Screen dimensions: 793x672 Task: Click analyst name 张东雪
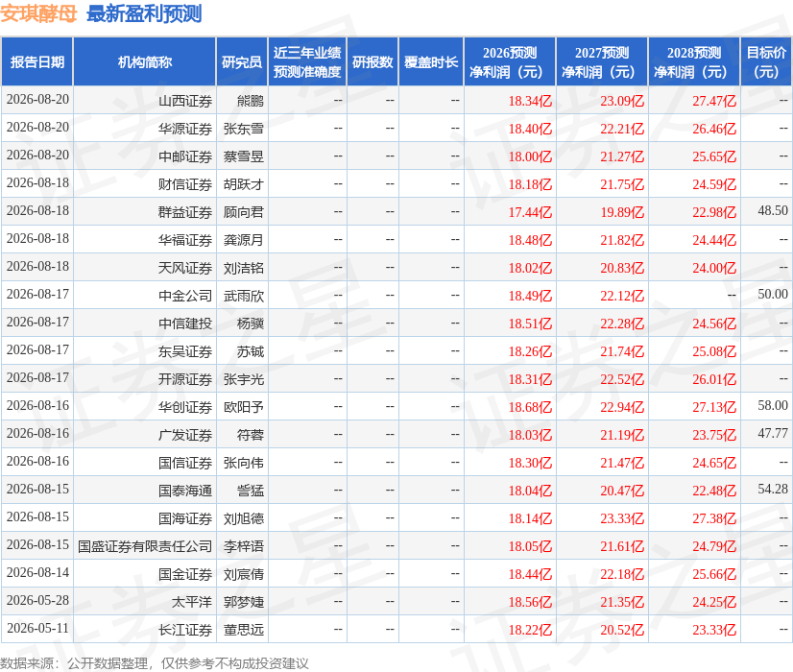click(x=244, y=129)
